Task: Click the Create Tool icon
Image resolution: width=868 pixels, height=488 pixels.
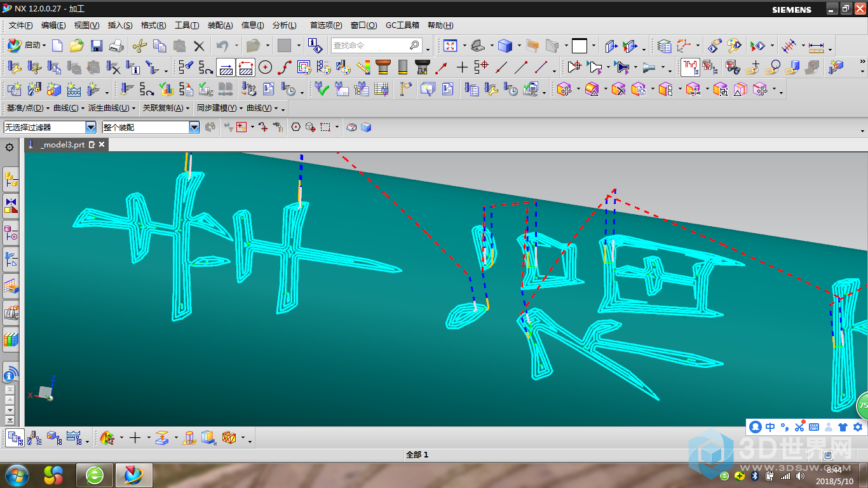Action: (x=34, y=89)
